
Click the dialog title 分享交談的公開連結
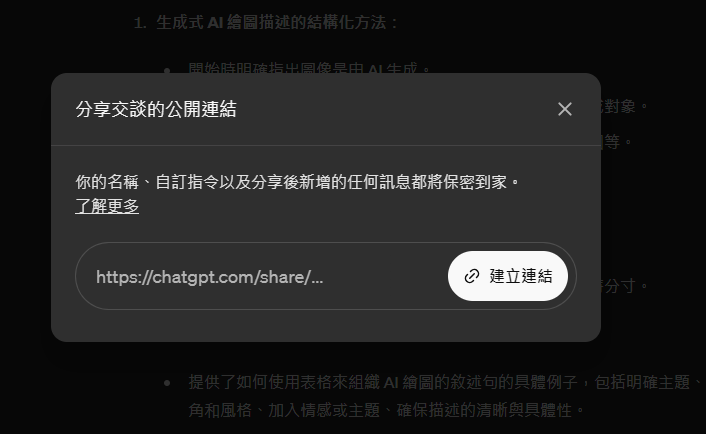coord(156,109)
